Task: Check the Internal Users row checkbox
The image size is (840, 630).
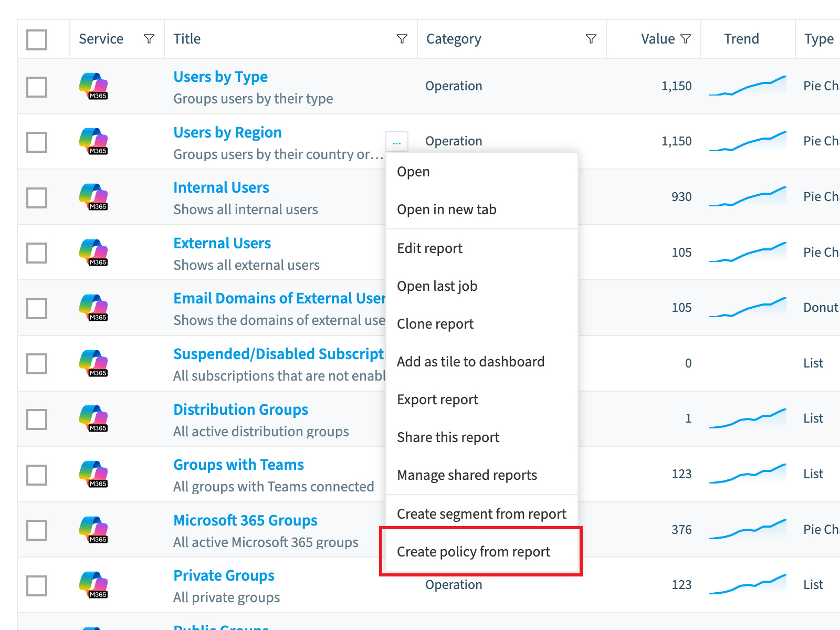Action: [x=37, y=197]
